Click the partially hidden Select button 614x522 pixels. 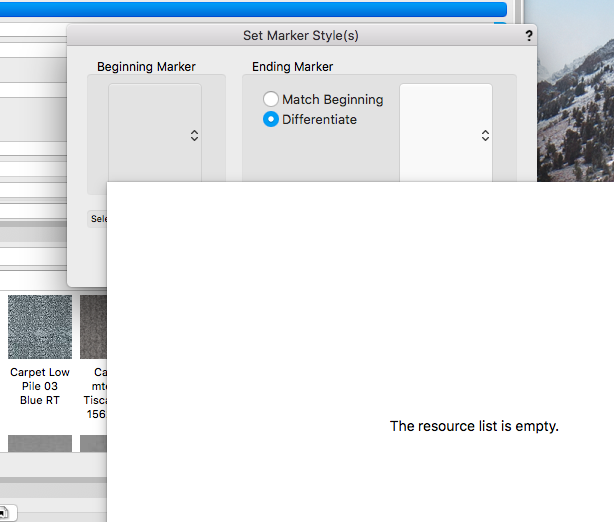click(x=98, y=219)
